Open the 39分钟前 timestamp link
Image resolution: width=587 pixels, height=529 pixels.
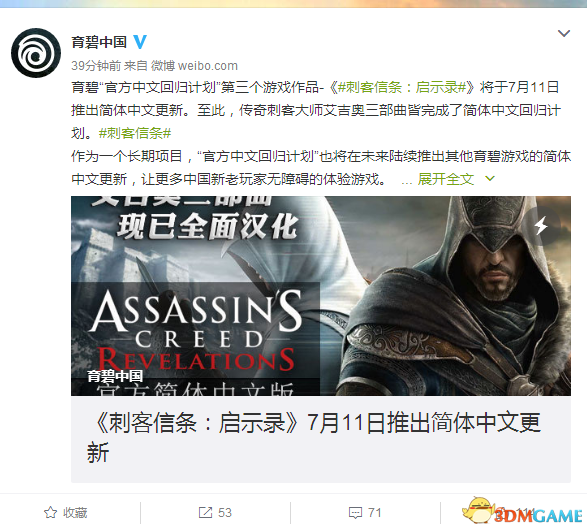pyautogui.click(x=96, y=66)
